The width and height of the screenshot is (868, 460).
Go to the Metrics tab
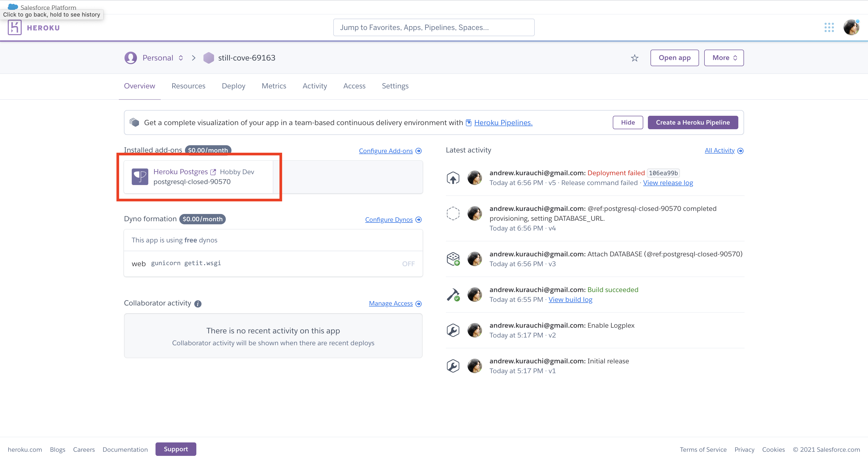274,86
